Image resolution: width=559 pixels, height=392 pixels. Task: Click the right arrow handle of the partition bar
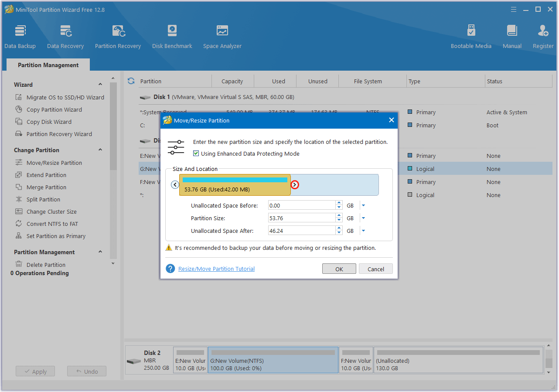point(295,185)
